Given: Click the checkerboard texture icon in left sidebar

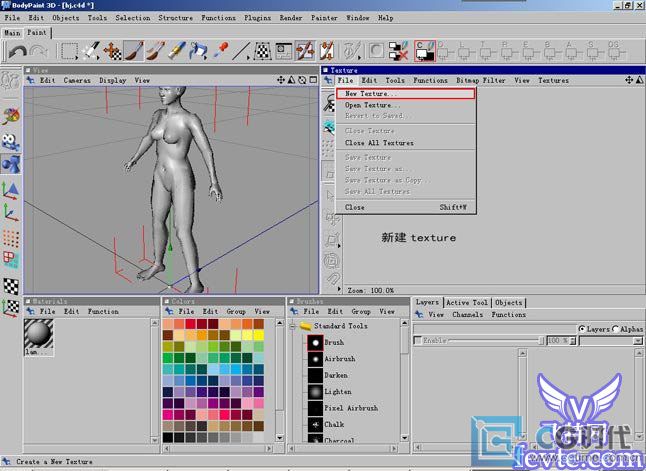Looking at the screenshot, I should coord(10,286).
